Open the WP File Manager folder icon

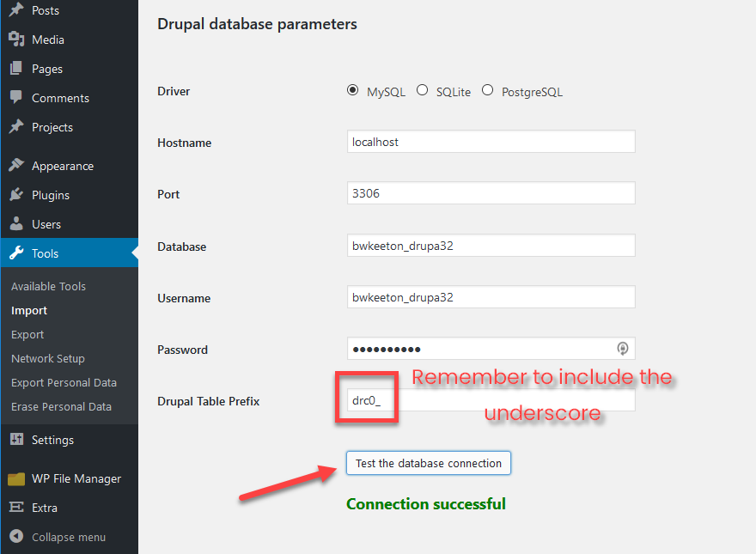15,478
